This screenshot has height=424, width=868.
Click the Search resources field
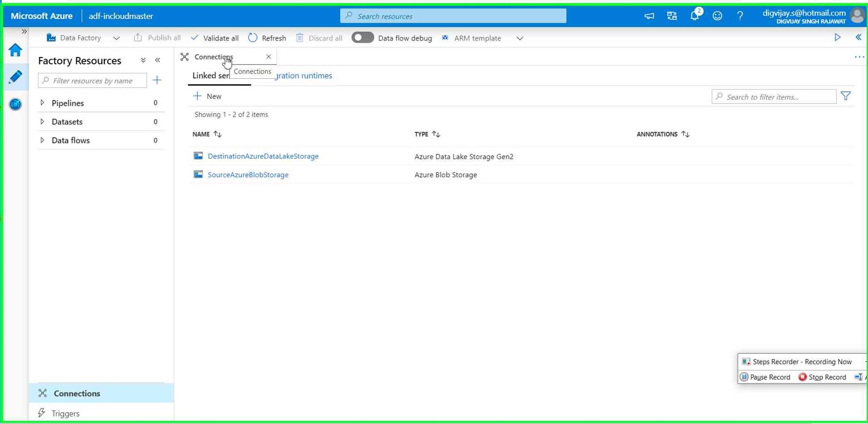[453, 16]
